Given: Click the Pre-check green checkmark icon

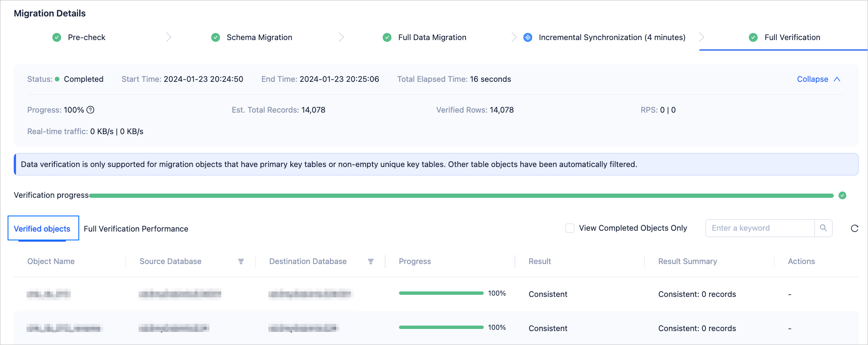Looking at the screenshot, I should 56,38.
